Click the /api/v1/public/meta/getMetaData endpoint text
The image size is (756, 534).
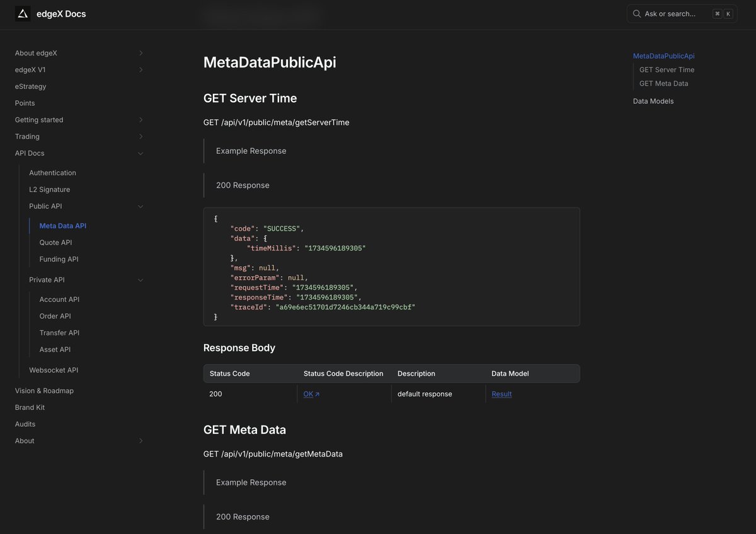(x=282, y=454)
